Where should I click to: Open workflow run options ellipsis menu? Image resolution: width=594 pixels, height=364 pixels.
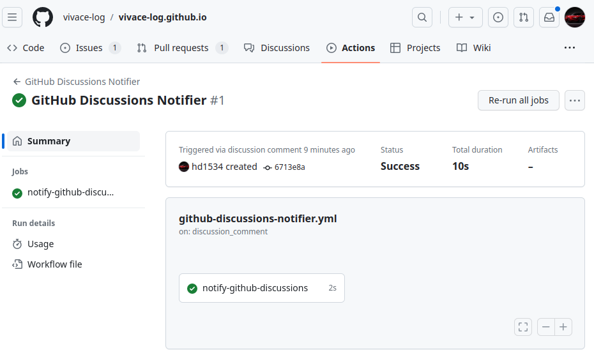pos(575,100)
